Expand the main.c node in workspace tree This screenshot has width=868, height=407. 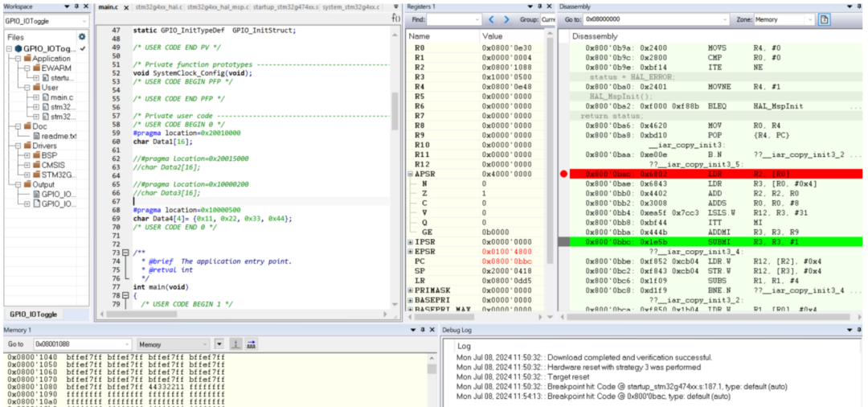tap(36, 97)
